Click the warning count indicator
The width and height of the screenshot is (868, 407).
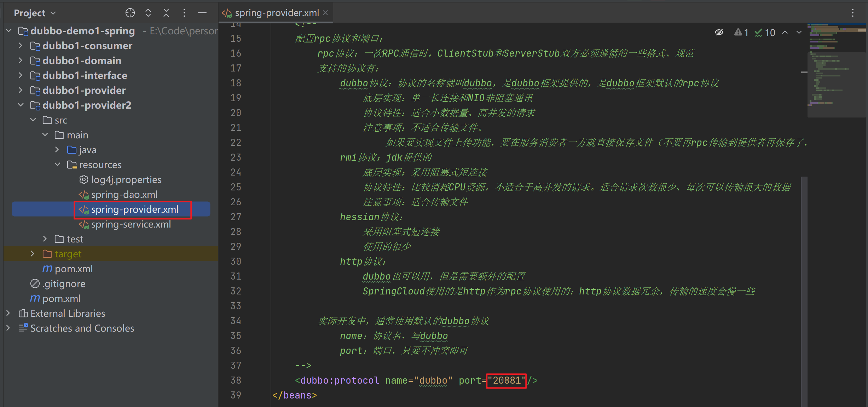[741, 33]
